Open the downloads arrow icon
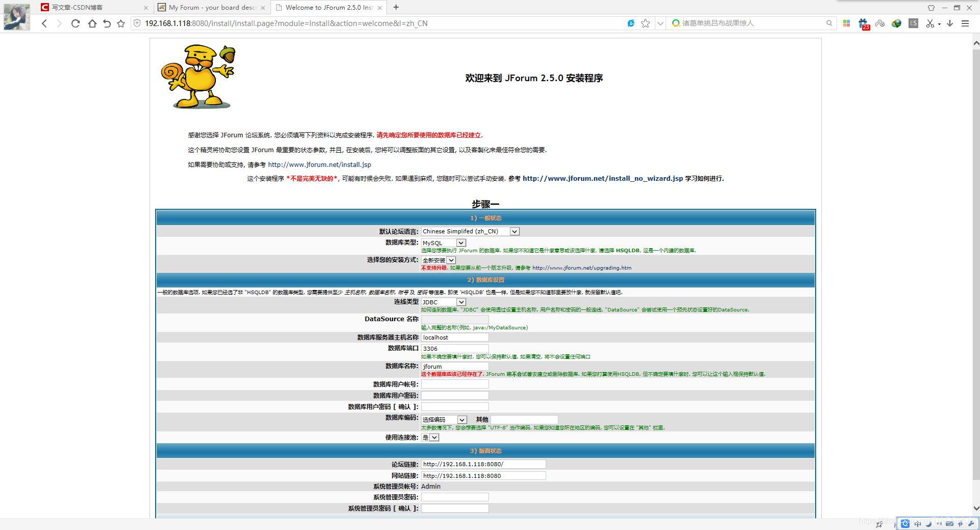This screenshot has width=980, height=530. coord(950,23)
